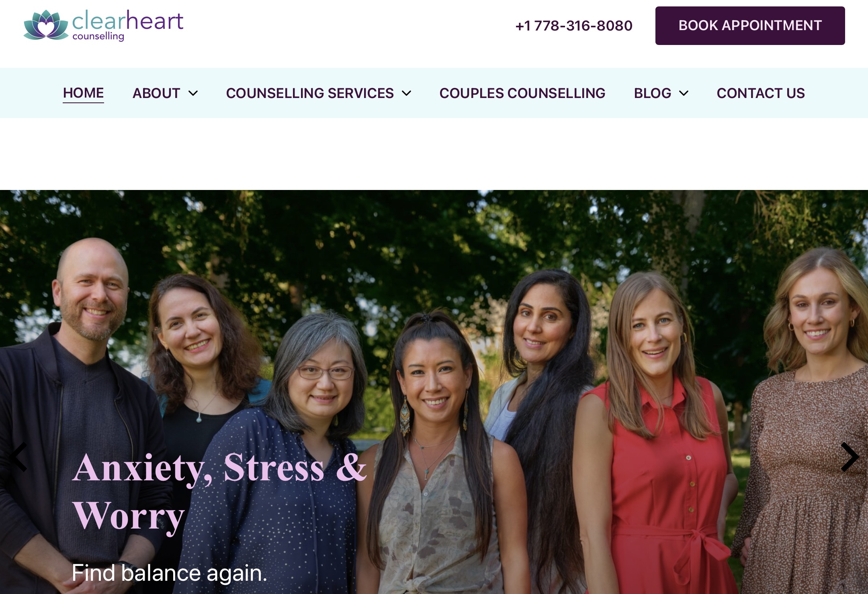Click the 'Find balance again.' slide text
This screenshot has height=594, width=868.
[169, 573]
